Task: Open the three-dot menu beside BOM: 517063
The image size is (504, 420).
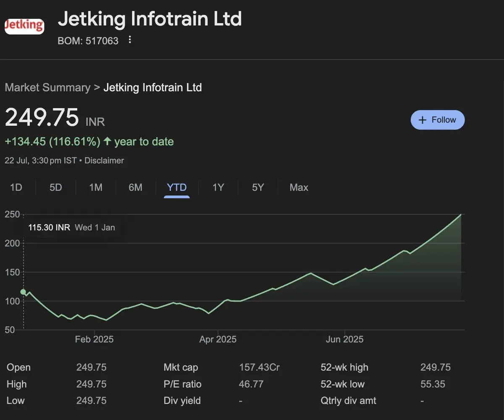Action: tap(130, 39)
